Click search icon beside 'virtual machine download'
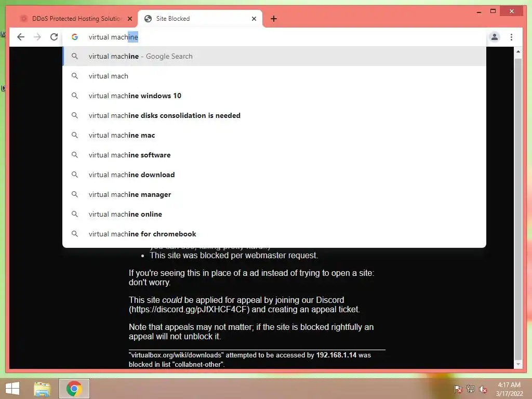This screenshot has width=532, height=399. (75, 175)
